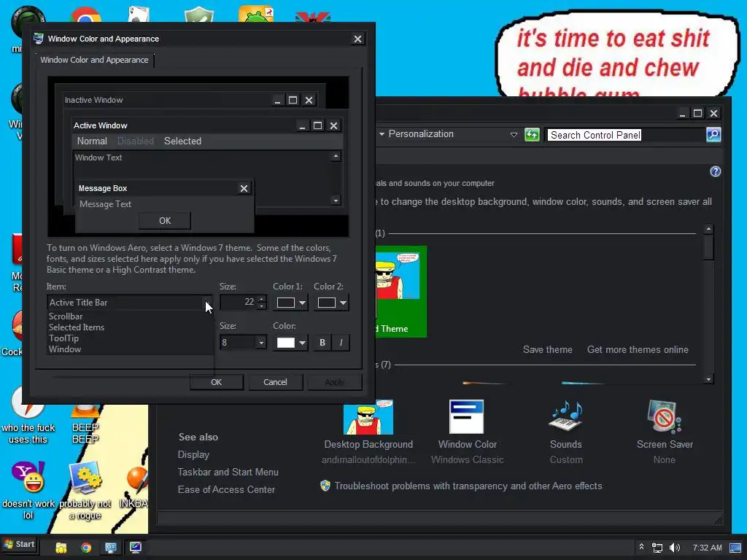Click the themes list scroll up arrow

[x=709, y=229]
